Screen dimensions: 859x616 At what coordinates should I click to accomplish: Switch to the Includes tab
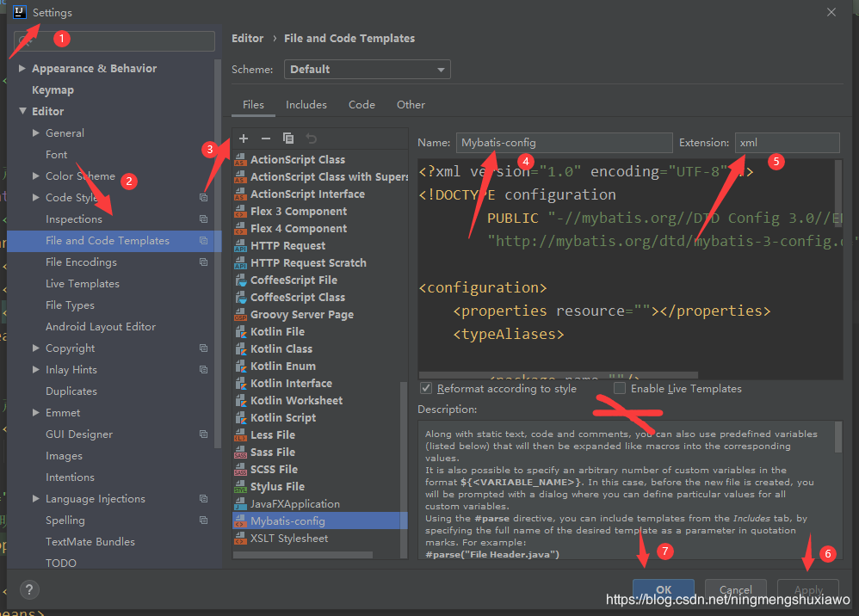click(306, 105)
